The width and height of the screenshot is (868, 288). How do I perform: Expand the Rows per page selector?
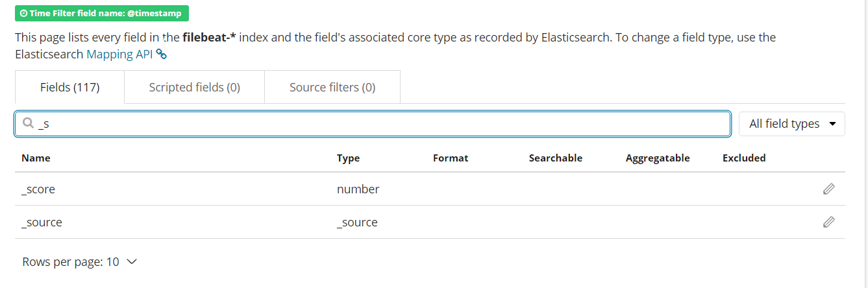pyautogui.click(x=79, y=262)
